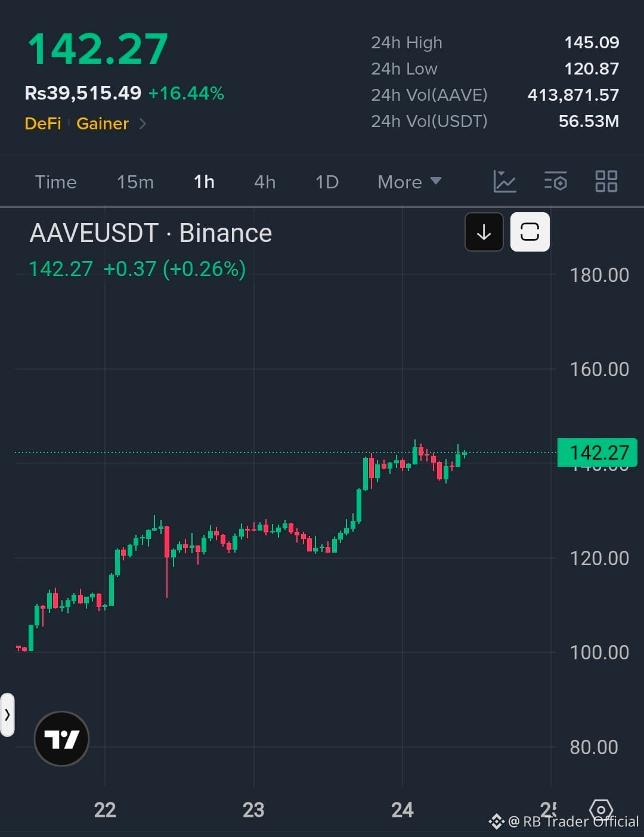
Task: Tap chevron next to Gainer
Action: [x=143, y=123]
